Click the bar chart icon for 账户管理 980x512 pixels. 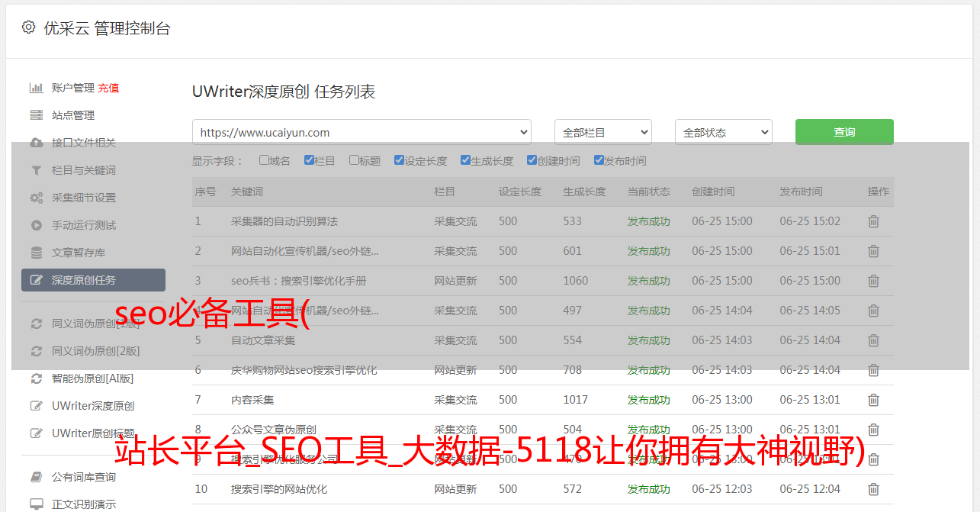(x=36, y=88)
